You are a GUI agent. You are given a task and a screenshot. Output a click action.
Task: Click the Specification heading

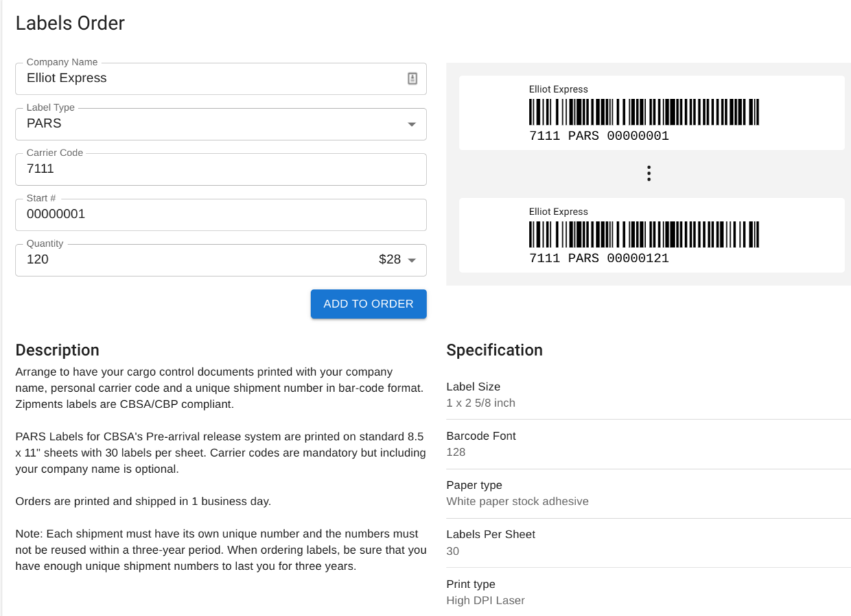point(495,350)
